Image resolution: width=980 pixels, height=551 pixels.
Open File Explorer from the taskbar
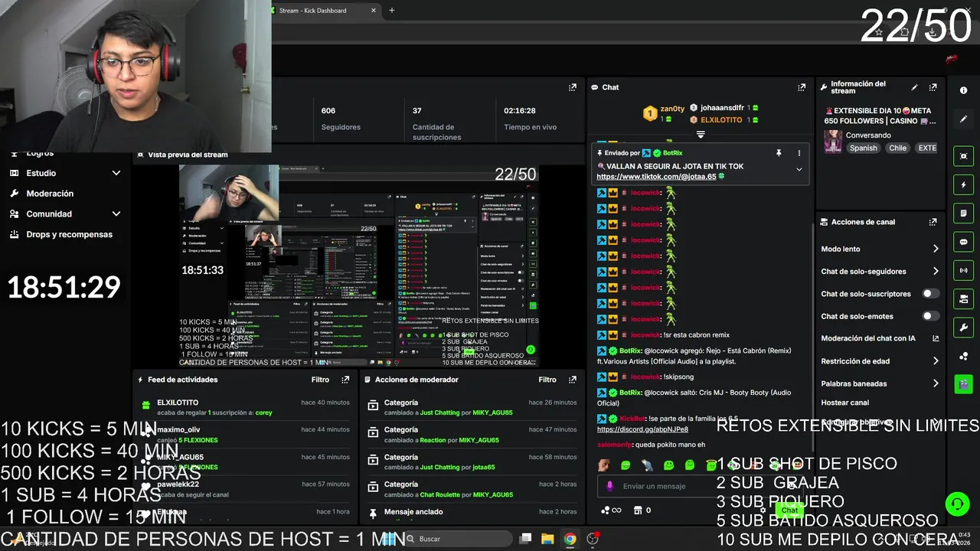(547, 539)
